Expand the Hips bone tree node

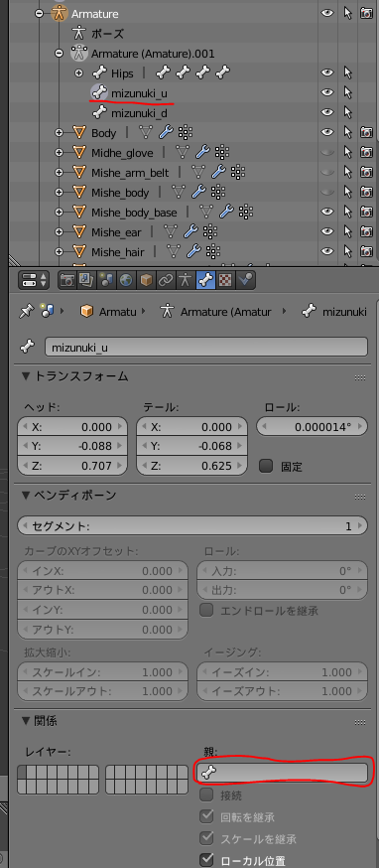pos(78,73)
